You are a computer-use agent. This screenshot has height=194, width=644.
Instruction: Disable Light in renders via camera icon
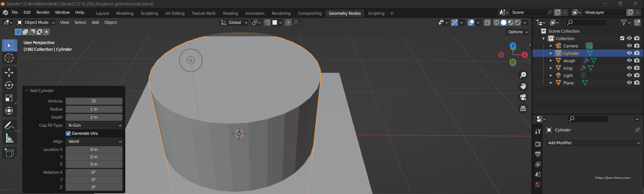[x=637, y=75]
